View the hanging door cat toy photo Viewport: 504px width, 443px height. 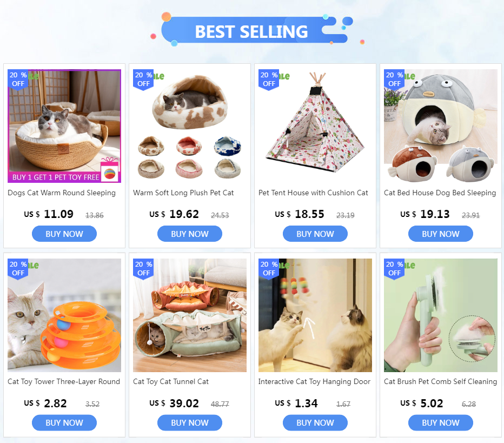point(315,315)
